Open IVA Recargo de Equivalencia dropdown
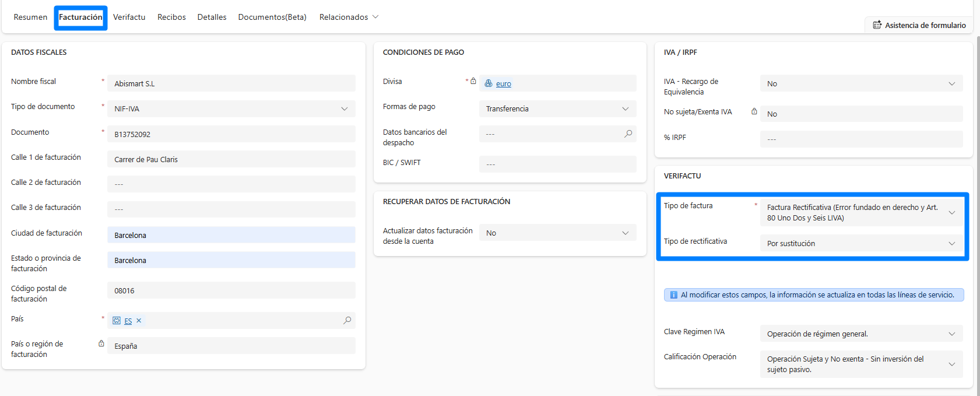980x396 pixels. click(x=951, y=84)
